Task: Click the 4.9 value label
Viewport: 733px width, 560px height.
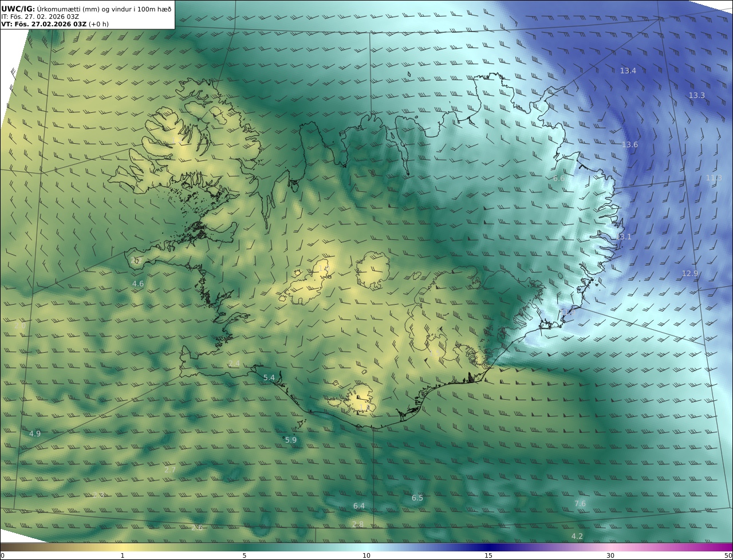Action: click(x=35, y=433)
